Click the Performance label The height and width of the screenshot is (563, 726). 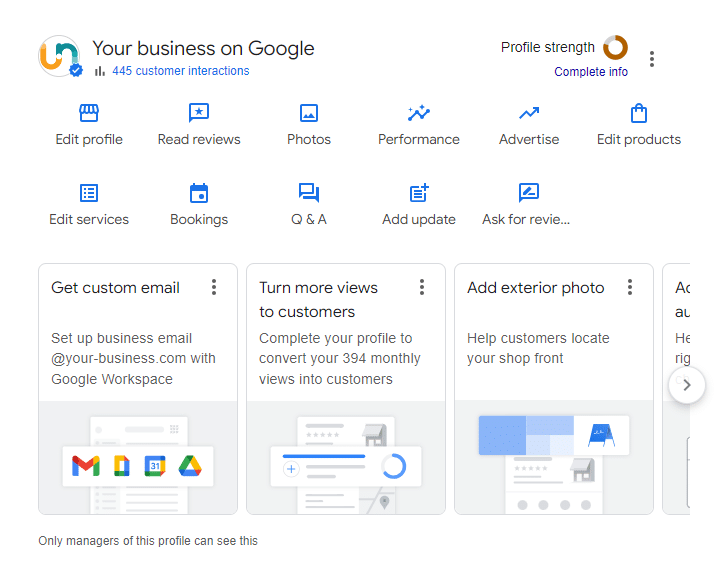pos(419,139)
